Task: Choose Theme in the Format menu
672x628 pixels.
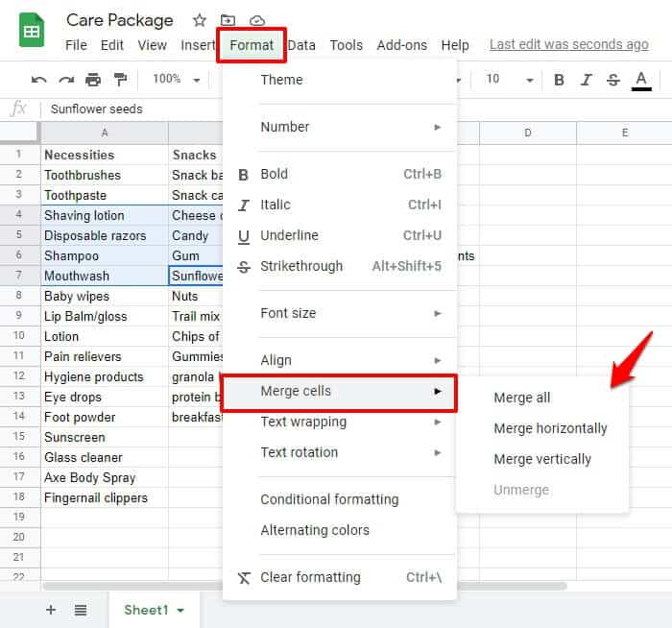Action: [340, 80]
